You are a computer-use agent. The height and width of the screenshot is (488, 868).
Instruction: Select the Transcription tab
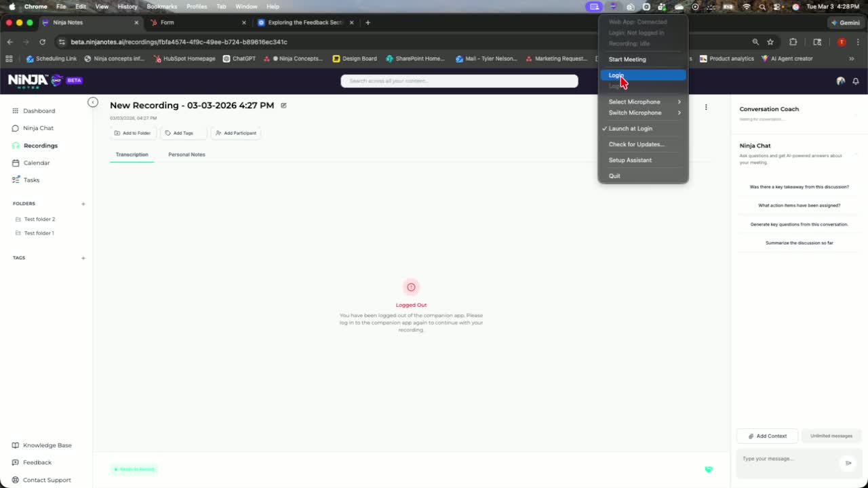(x=132, y=155)
